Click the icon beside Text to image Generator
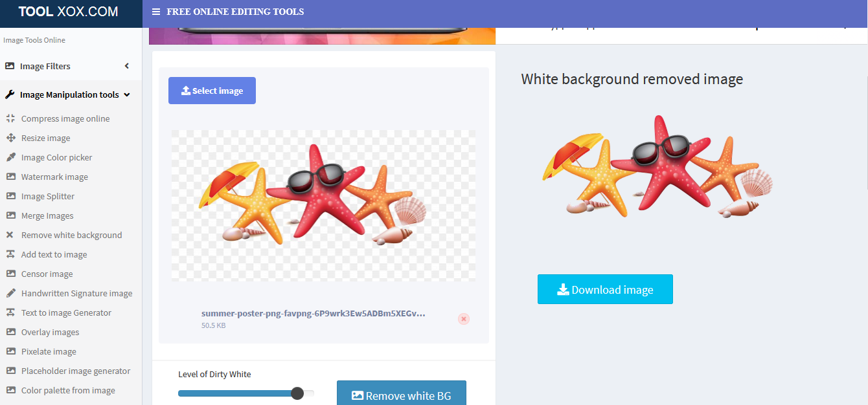This screenshot has height=405, width=868. pyautogui.click(x=10, y=312)
